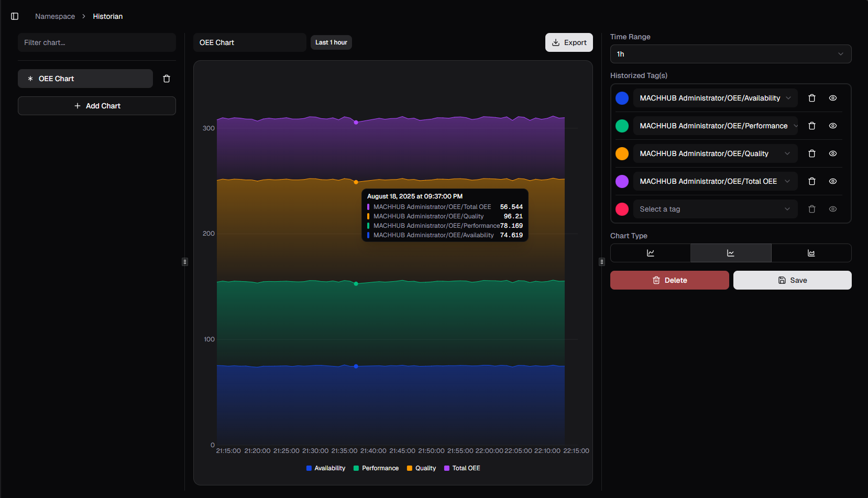Focus the Filter chart search field
Image resolution: width=868 pixels, height=498 pixels.
coord(97,42)
